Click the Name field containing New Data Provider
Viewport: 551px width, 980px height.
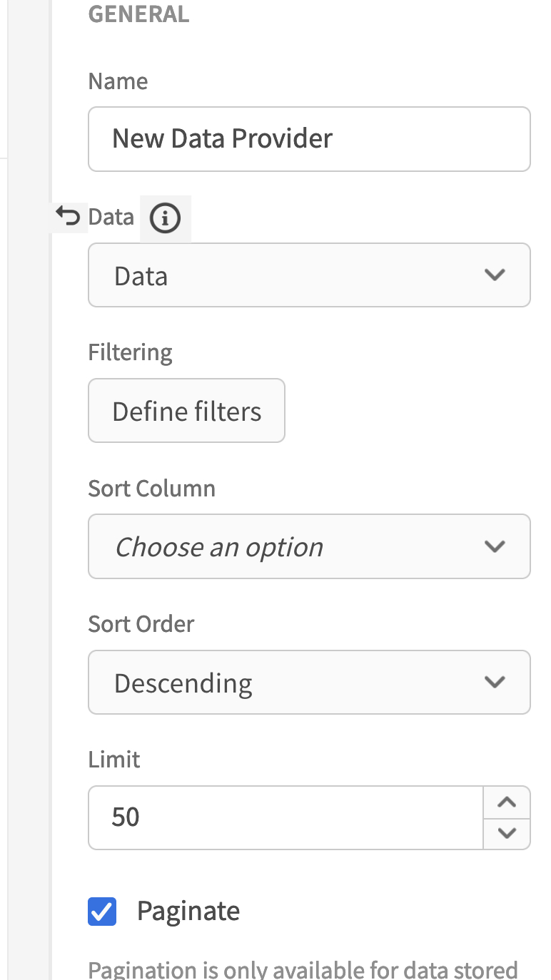308,139
